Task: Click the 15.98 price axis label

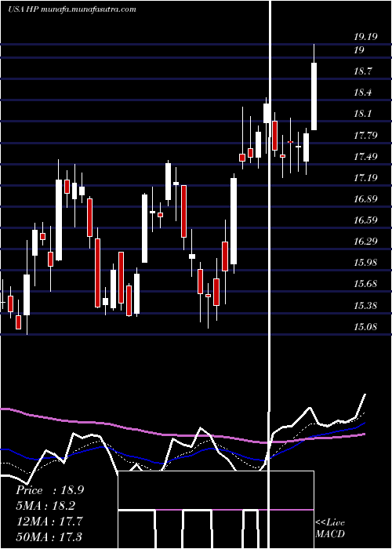Action: coord(365,262)
